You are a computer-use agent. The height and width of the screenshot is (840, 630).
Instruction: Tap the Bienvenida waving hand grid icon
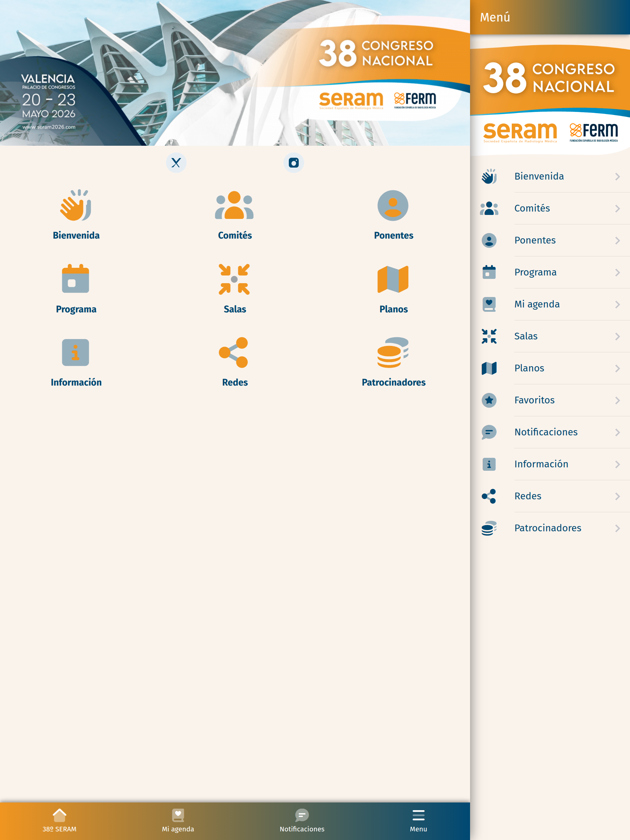coord(76,205)
